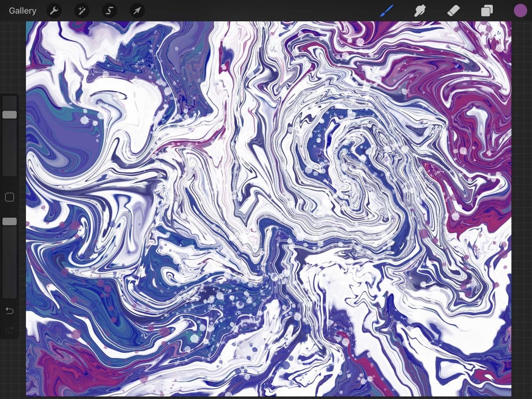Screen dimensions: 532x399
Task: Open the Gallery view
Action: [x=22, y=11]
